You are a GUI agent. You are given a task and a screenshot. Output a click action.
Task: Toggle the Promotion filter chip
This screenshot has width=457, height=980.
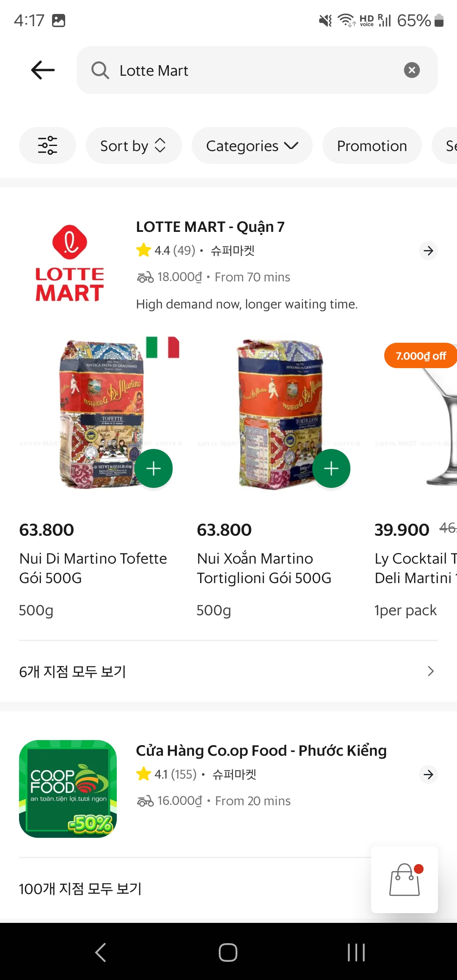(x=372, y=146)
